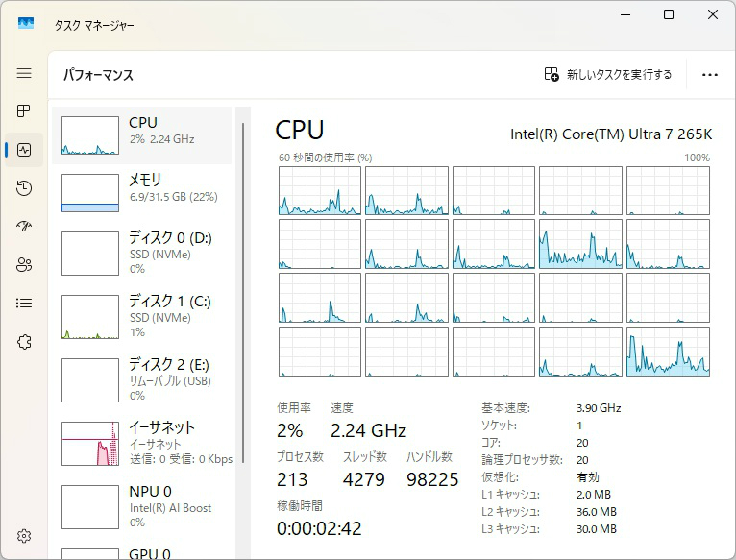Select the Performance page icon
Viewport: 736px width, 560px height.
click(x=24, y=150)
